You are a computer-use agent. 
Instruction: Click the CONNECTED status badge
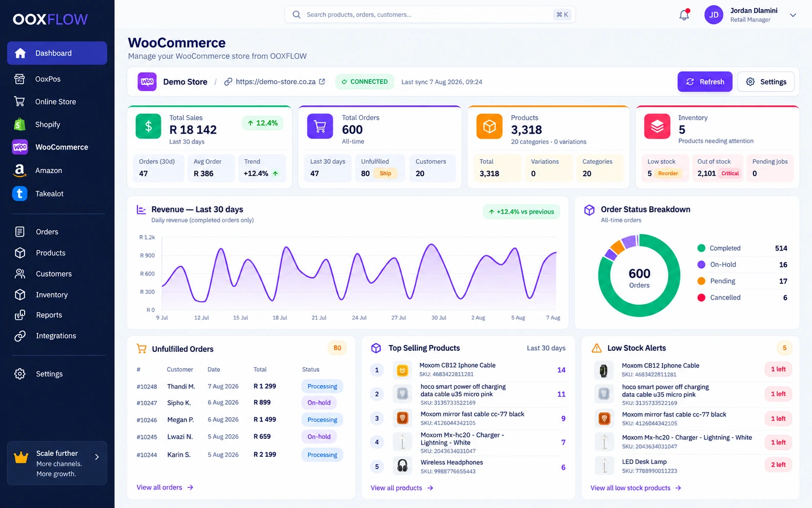click(x=365, y=81)
